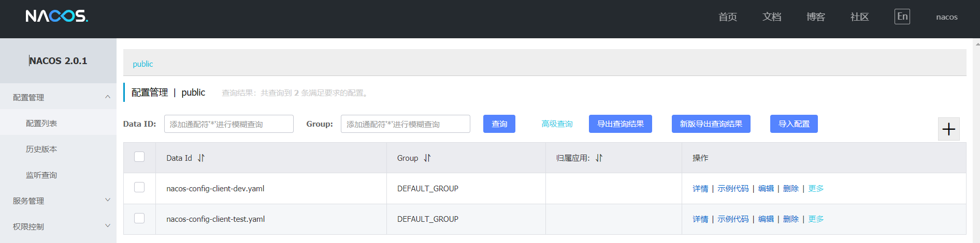
Task: Click DEFAULT_GROUP in the dev.yaml row
Action: 428,189
